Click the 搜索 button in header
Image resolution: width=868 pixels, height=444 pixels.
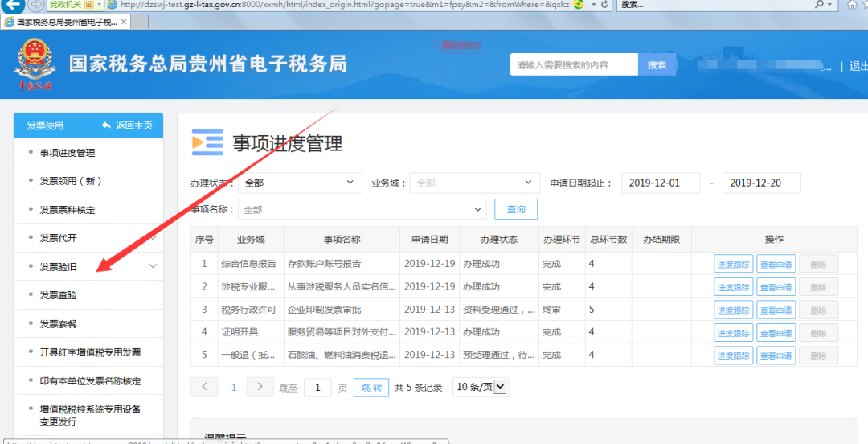pyautogui.click(x=657, y=64)
